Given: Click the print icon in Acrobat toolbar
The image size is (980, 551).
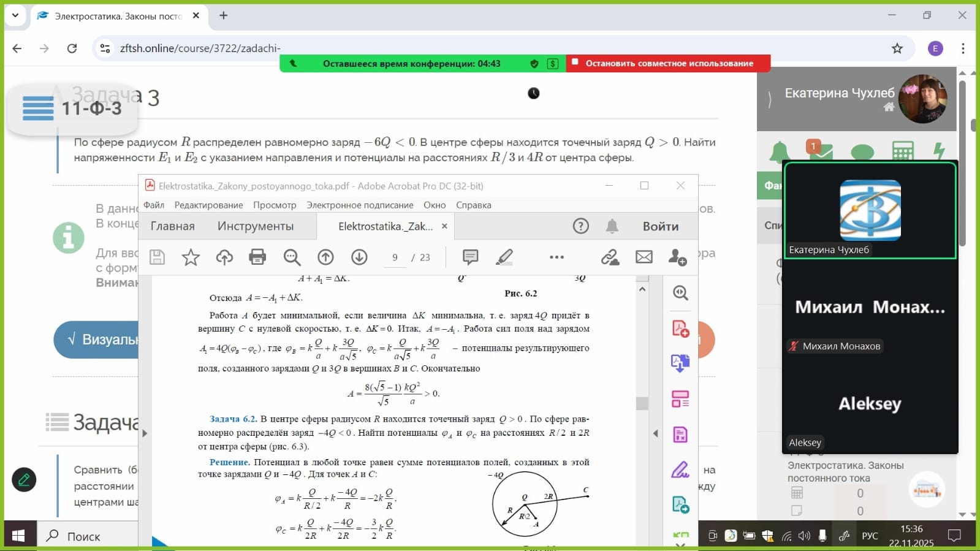Looking at the screenshot, I should click(x=257, y=257).
